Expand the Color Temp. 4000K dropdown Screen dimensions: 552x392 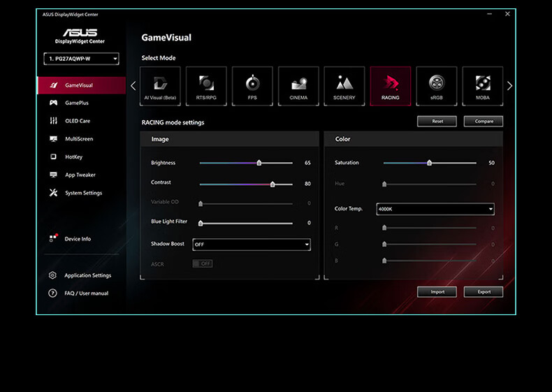pos(435,209)
